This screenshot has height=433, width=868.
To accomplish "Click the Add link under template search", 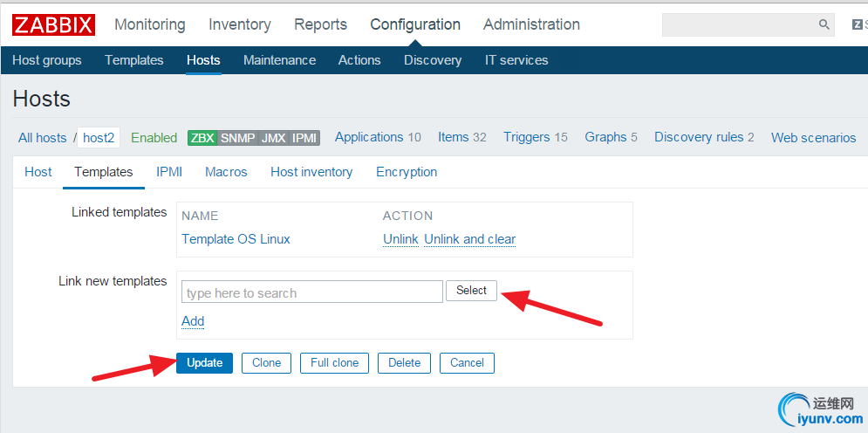I will click(193, 321).
